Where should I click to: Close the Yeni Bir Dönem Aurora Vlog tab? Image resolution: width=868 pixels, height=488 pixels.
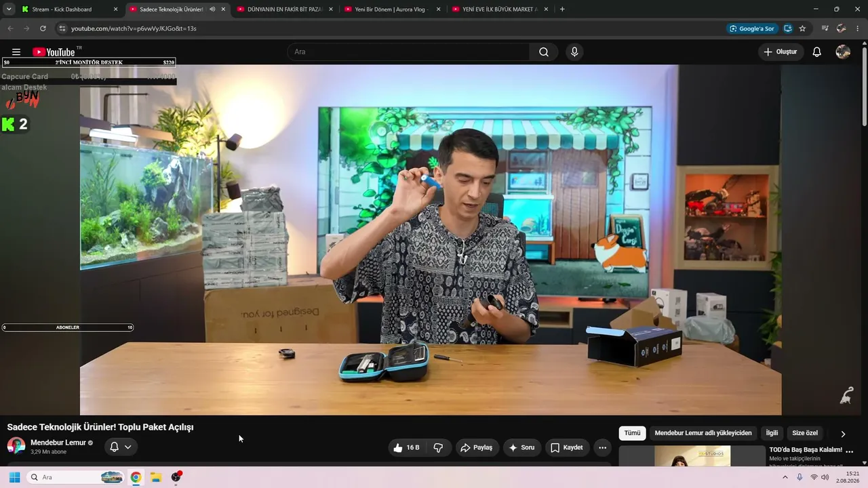[438, 9]
